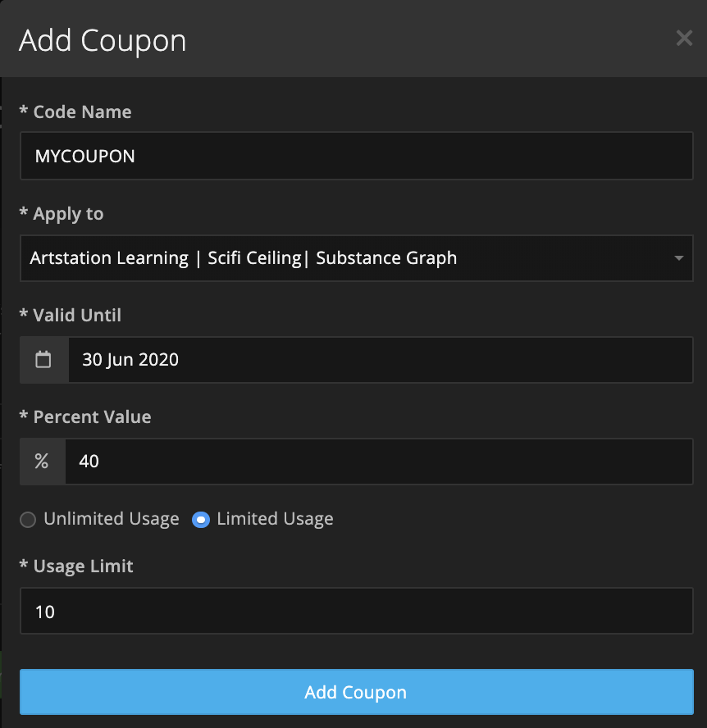
Task: Click the Unlimited Usage label text
Action: (112, 519)
